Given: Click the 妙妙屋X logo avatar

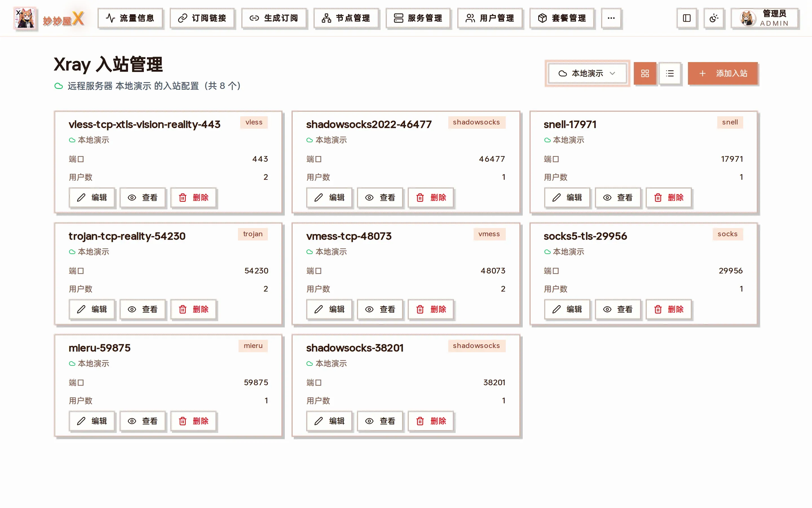Looking at the screenshot, I should point(25,18).
